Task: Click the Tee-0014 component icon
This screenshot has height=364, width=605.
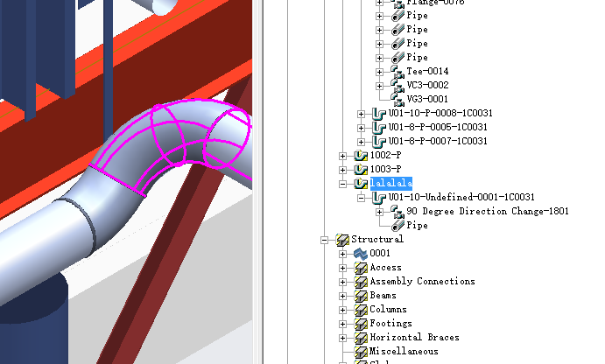Action: [397, 72]
